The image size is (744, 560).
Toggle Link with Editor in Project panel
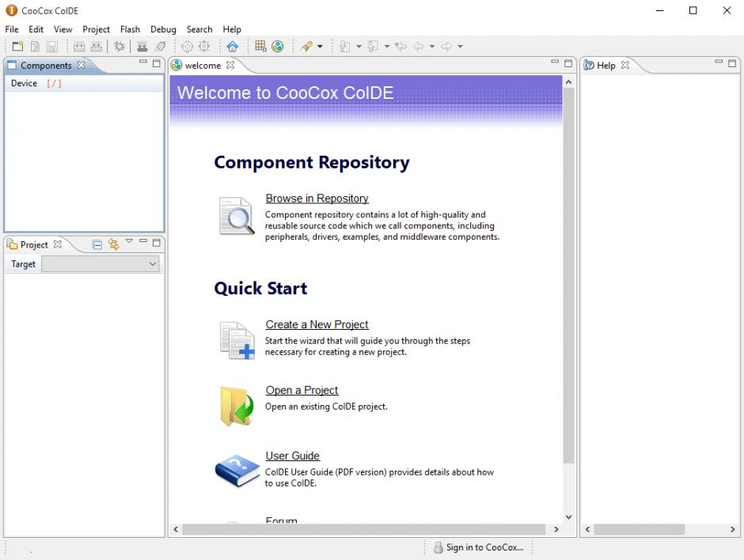[x=113, y=244]
